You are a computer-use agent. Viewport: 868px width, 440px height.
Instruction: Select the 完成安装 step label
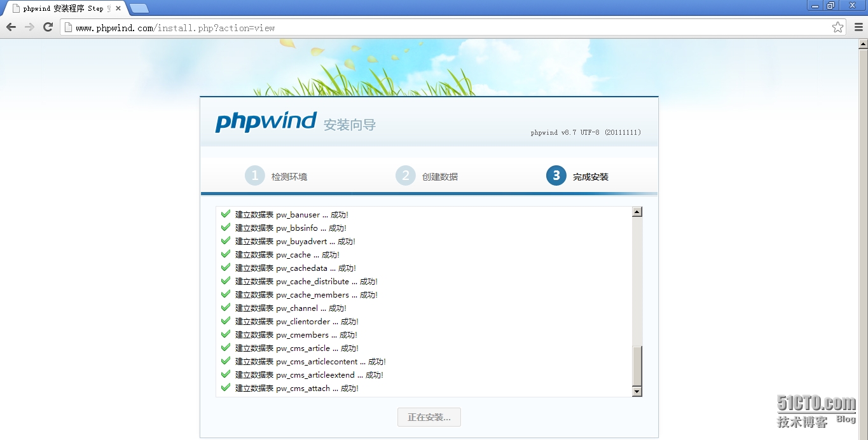591,177
